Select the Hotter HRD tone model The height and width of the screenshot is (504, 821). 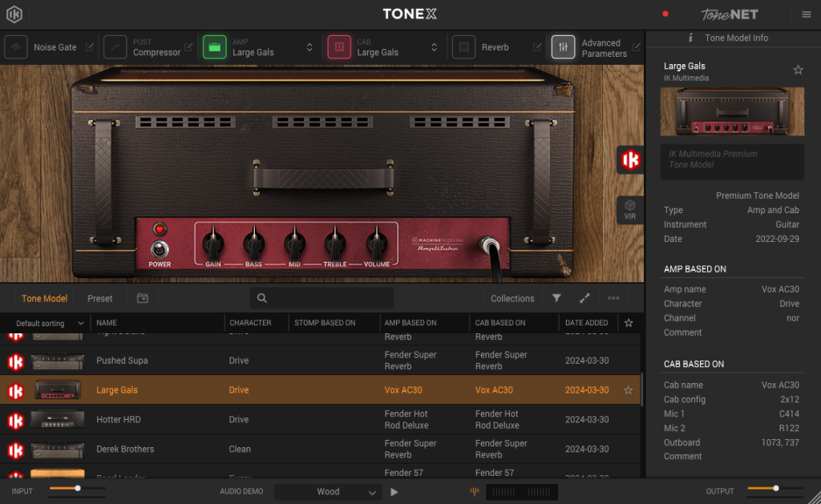(x=320, y=420)
